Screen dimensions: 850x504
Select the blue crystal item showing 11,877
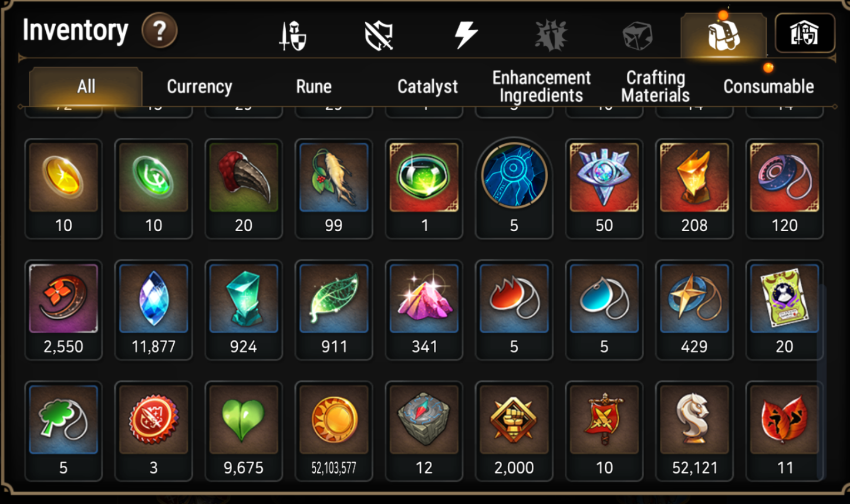click(153, 310)
